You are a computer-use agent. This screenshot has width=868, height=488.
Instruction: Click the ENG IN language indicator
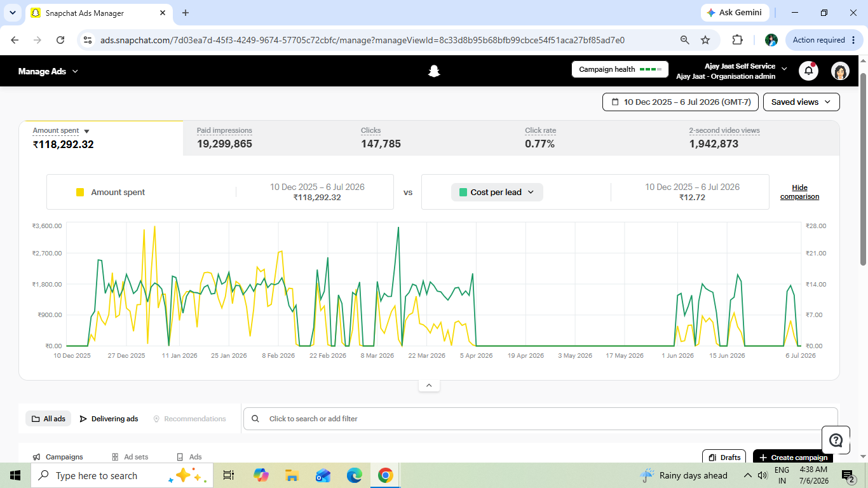click(x=782, y=475)
